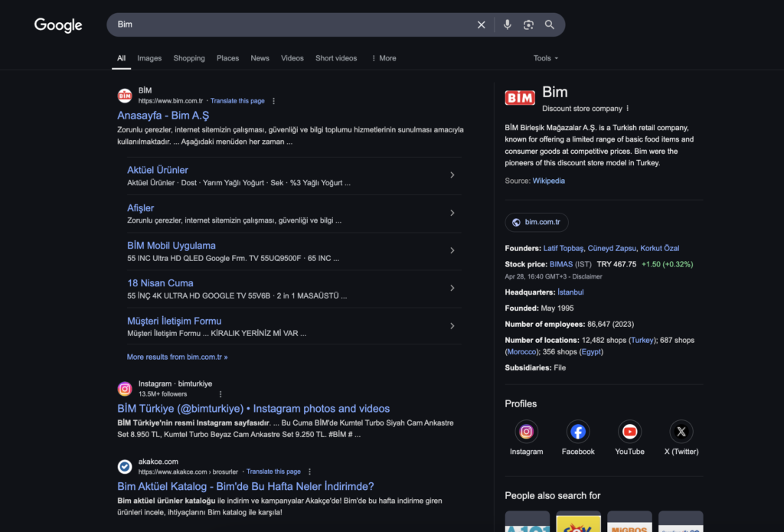784x532 pixels.
Task: Click the BİM logo in knowledge panel
Action: 520,97
